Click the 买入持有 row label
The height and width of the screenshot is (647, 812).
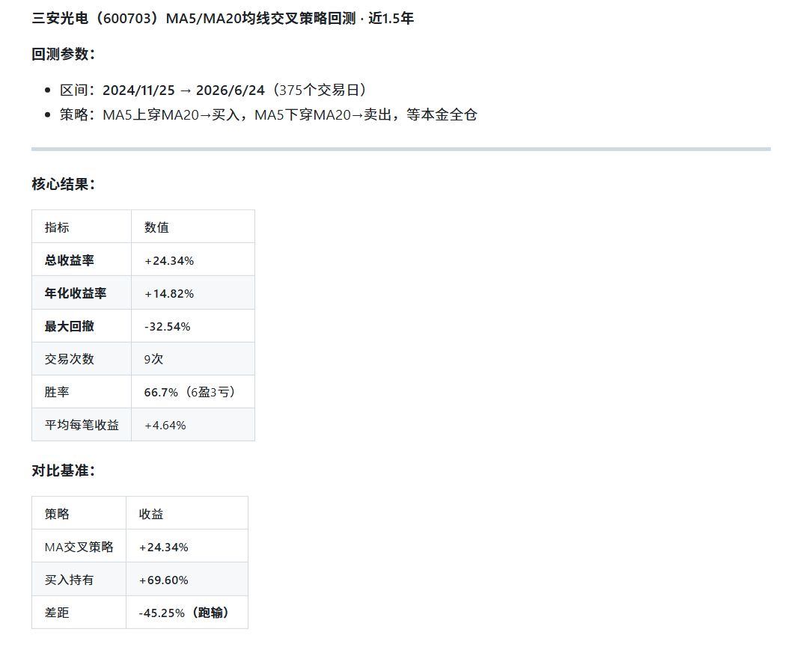[x=70, y=580]
